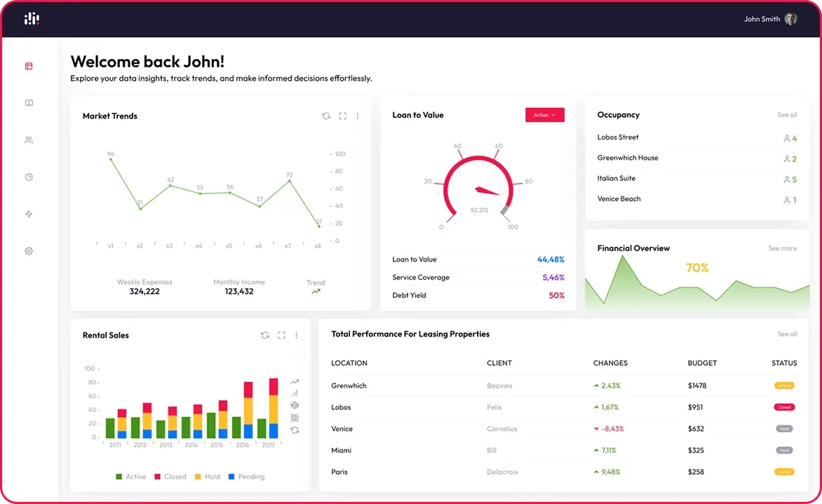The image size is (822, 504).
Task: Click the Active status badge for Paris
Action: pos(784,472)
